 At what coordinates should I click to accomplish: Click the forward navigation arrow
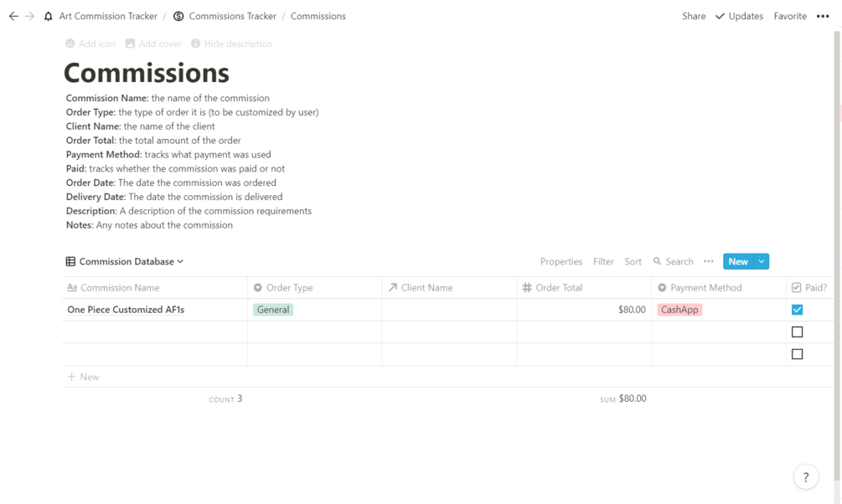(30, 16)
